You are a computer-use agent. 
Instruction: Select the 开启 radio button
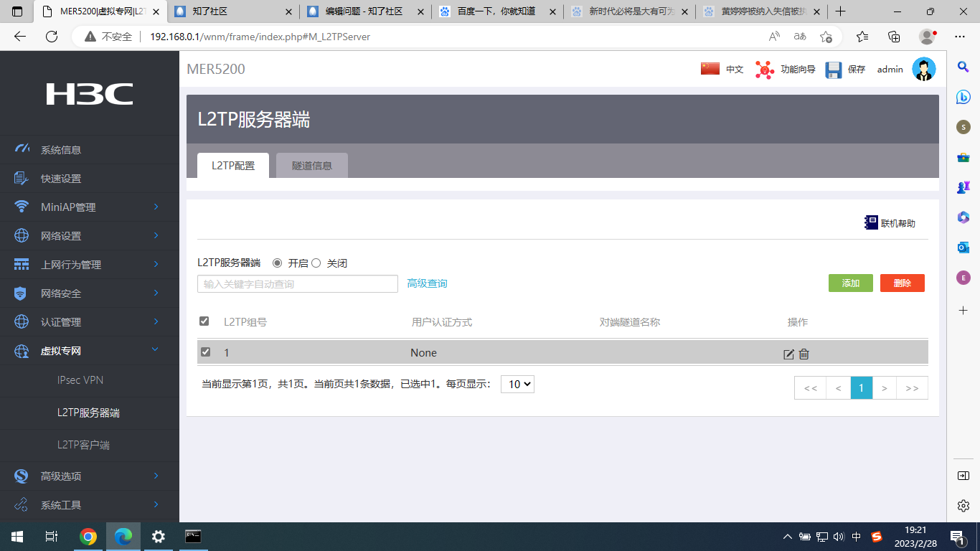[x=278, y=263]
